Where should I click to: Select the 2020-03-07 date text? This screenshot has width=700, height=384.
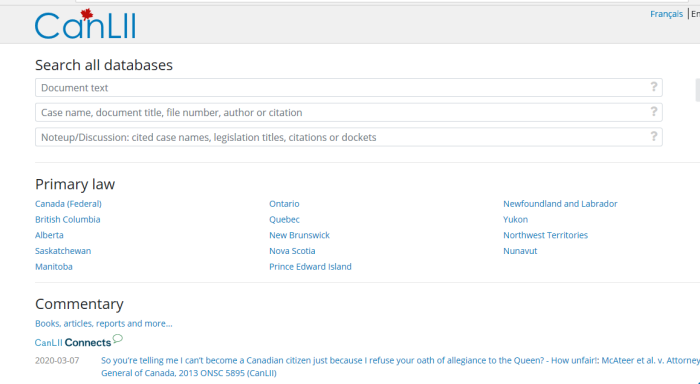point(57,360)
